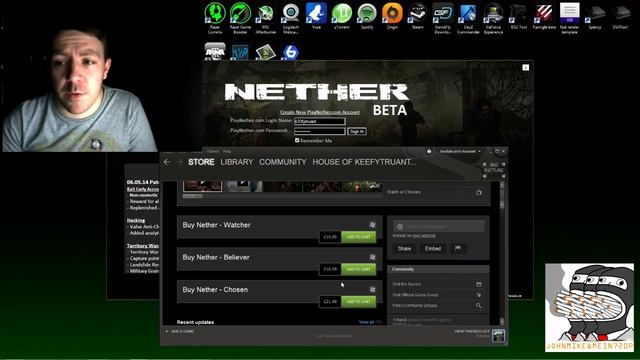Click Add a Game at Steam bottom
The height and width of the screenshot is (360, 640).
(180, 331)
